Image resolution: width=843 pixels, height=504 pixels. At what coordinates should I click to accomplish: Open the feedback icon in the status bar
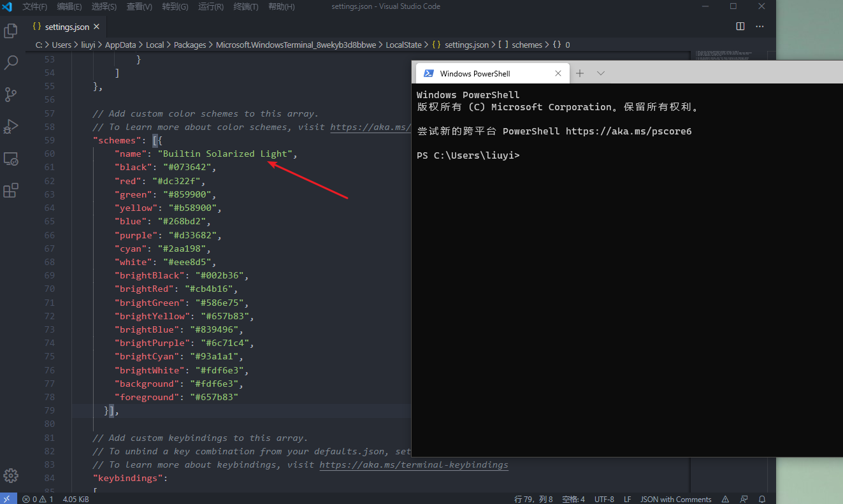coord(744,499)
